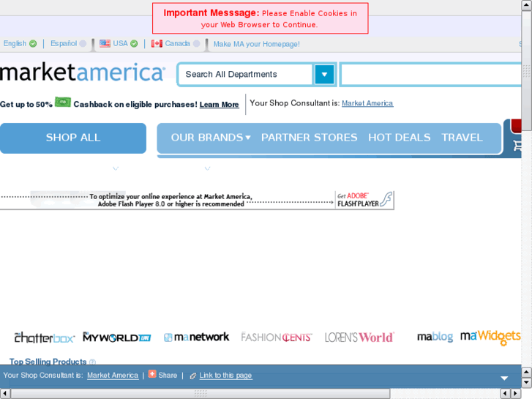Click Make MA your Homepage link
532x399 pixels.
257,44
